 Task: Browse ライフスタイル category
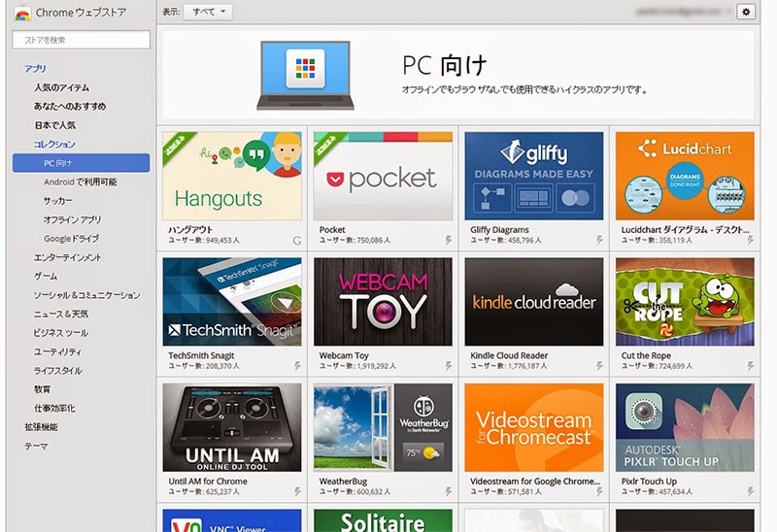click(x=58, y=371)
